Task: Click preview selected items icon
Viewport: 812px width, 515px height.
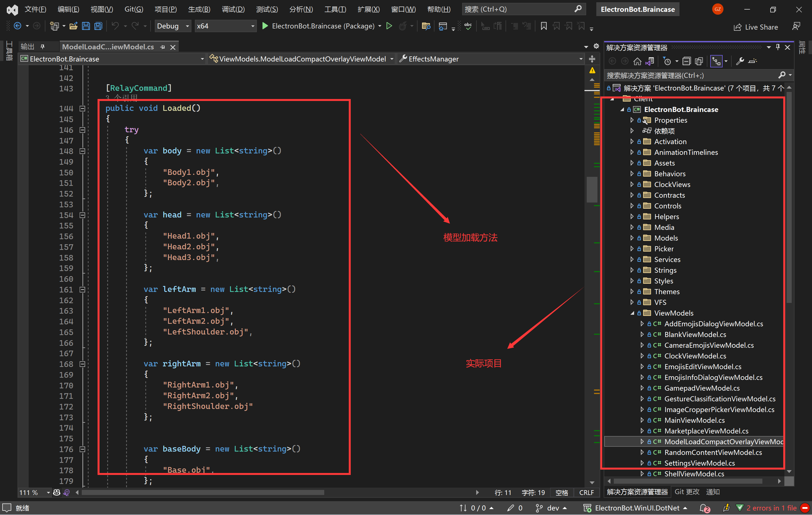Action: (x=752, y=61)
